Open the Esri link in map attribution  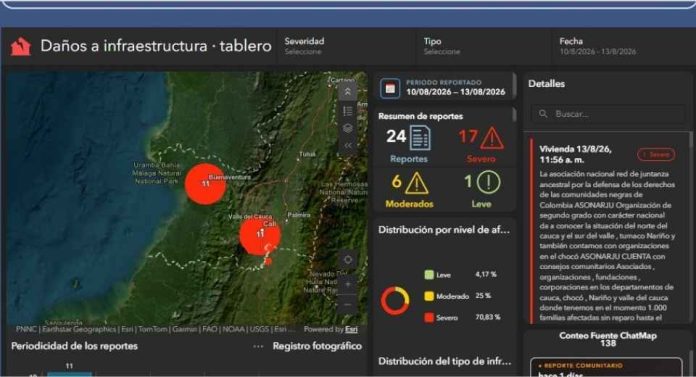(x=352, y=329)
